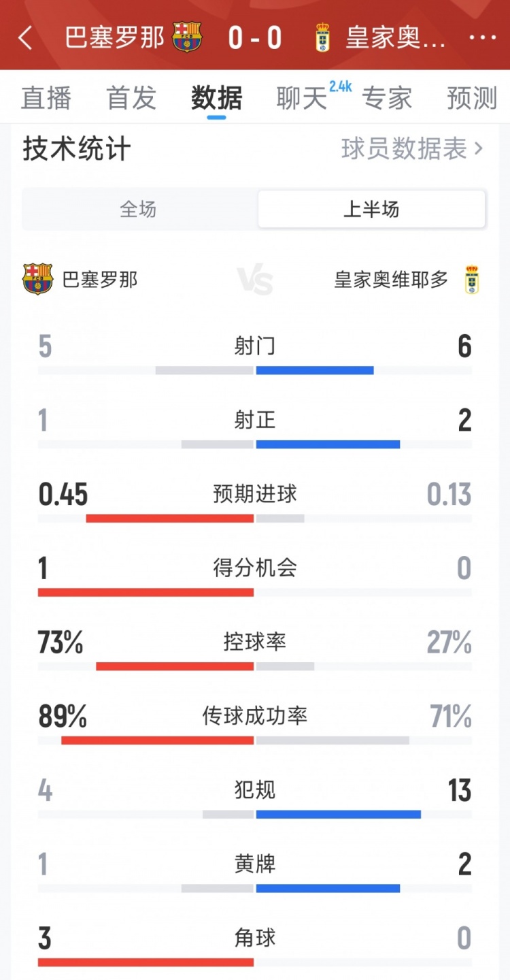Tap the VS emblem between teams

[255, 280]
